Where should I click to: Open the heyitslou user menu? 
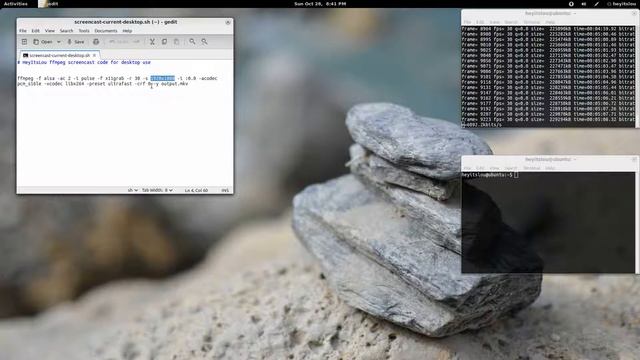point(621,4)
